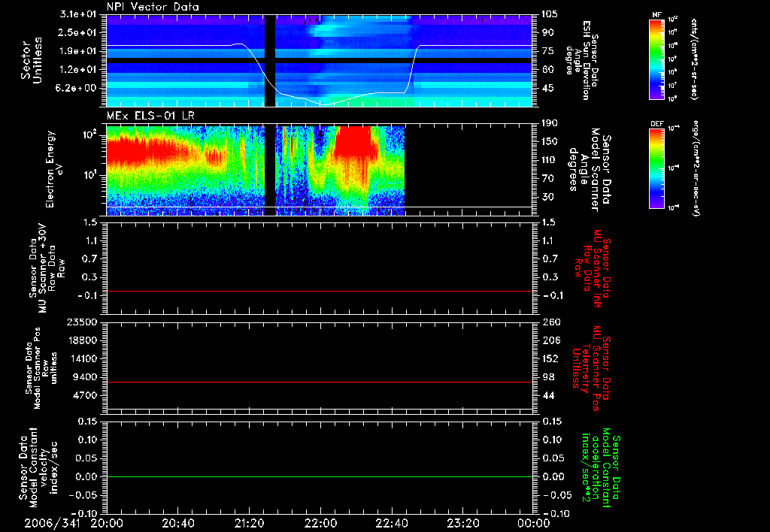
Task: Click the '90' sun elevation tick label
Action: pos(547,32)
